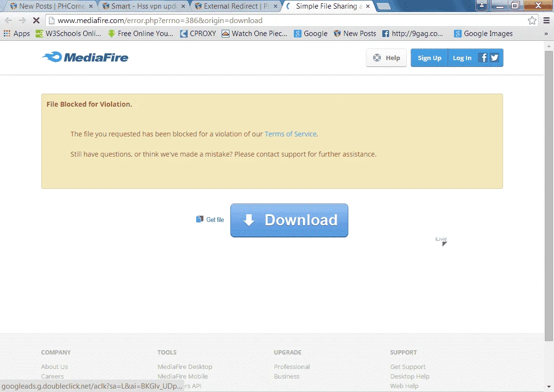
Task: Close the New Posts PHCorner tab
Action: click(91, 6)
